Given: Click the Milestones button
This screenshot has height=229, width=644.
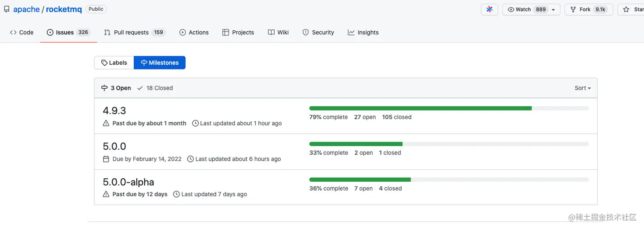Looking at the screenshot, I should click(x=160, y=63).
